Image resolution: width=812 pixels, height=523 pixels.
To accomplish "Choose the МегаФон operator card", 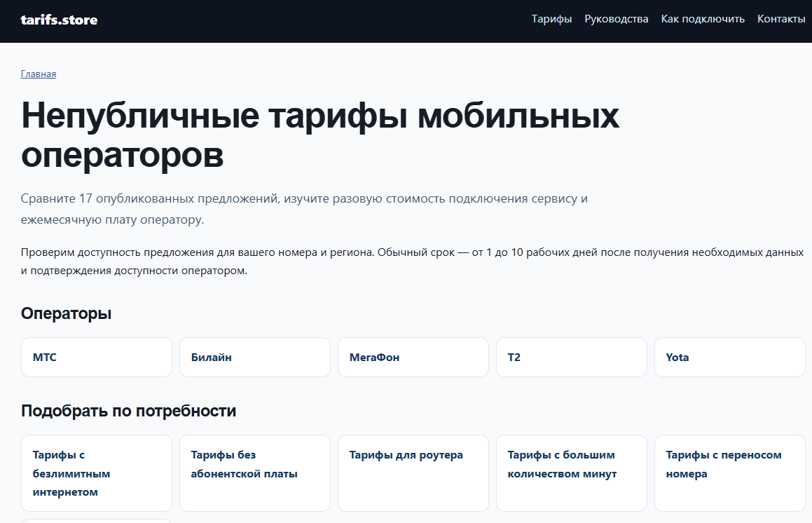I will [413, 357].
